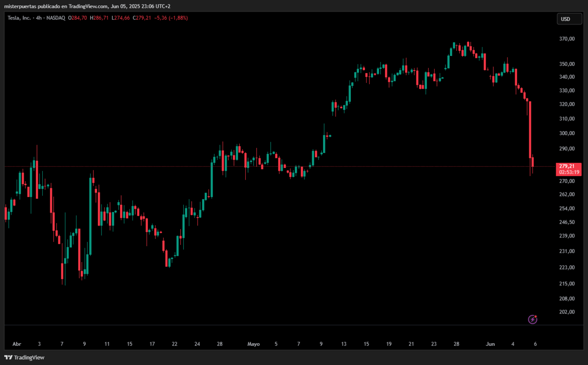The image size is (588, 365).
Task: Click the 22 date label on time axis
Action: [174, 344]
